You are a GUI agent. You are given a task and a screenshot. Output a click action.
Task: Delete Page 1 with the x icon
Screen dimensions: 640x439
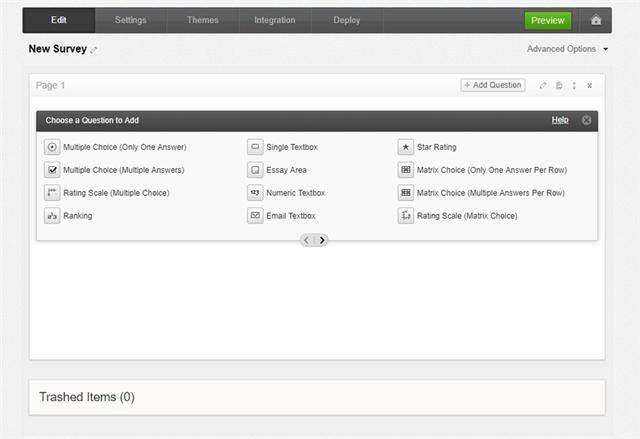[589, 86]
